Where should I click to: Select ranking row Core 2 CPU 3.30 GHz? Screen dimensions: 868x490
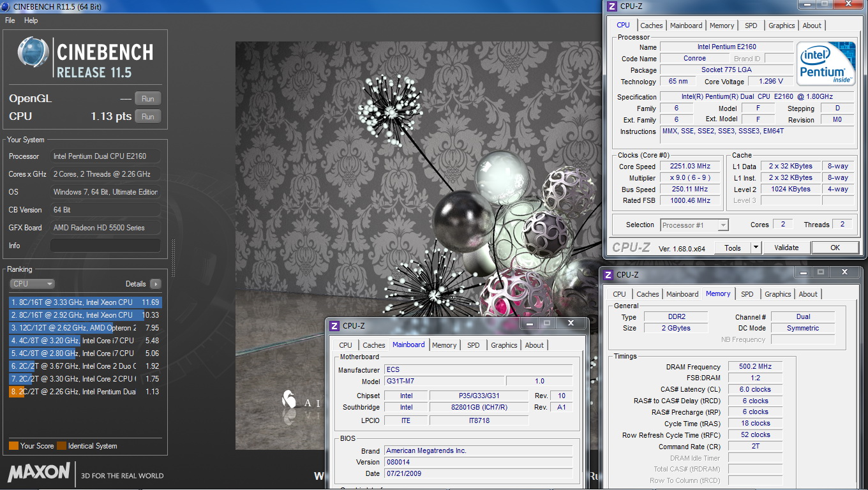[x=86, y=379]
